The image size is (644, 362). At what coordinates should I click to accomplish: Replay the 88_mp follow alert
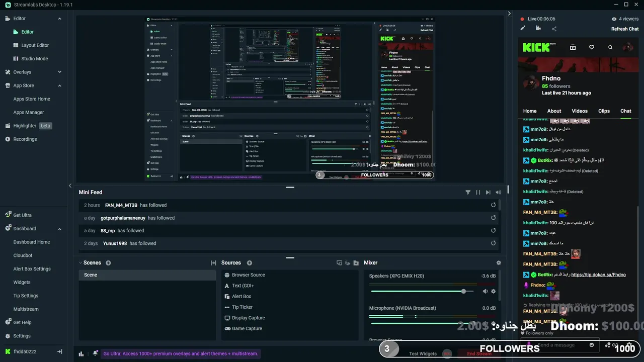[494, 231]
